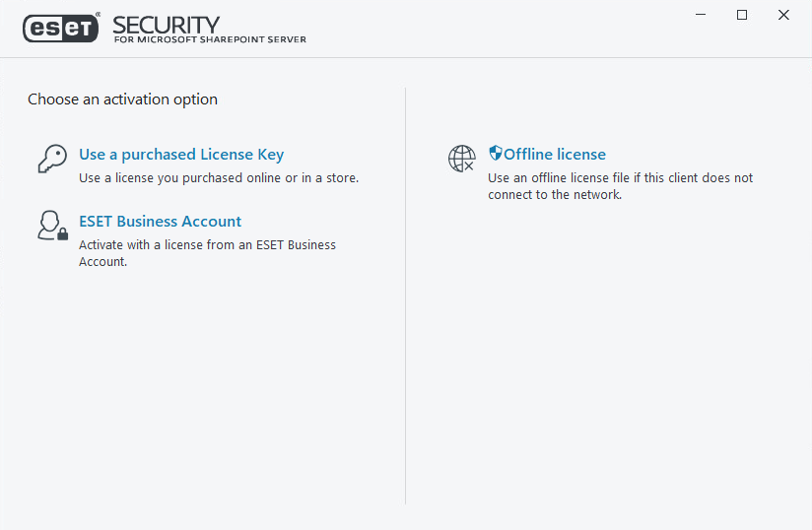
Task: Open the ESET Business Account activation link
Action: pos(160,222)
